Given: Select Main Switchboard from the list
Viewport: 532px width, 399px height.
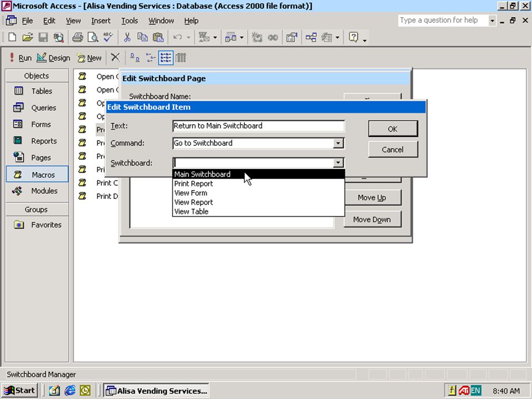Looking at the screenshot, I should point(259,174).
